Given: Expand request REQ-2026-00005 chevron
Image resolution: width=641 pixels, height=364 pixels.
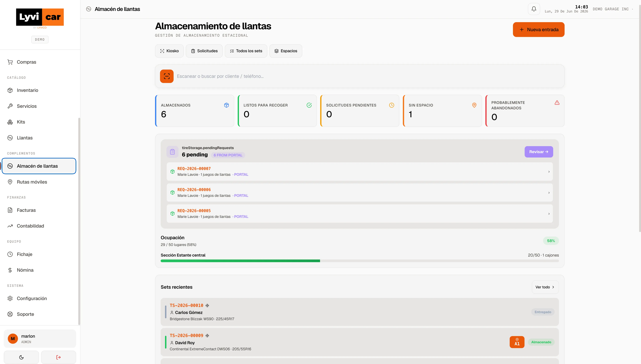Looking at the screenshot, I should (549, 214).
